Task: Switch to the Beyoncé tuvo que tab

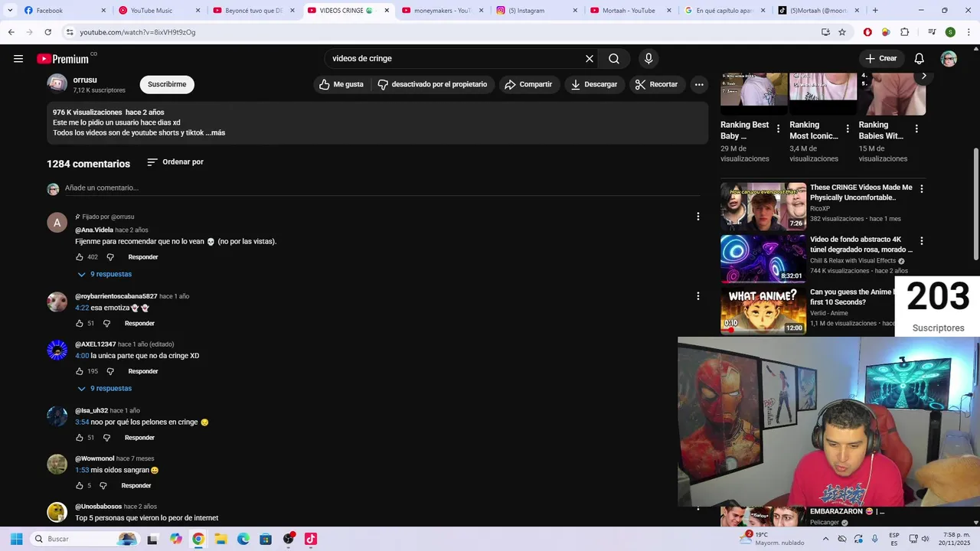Action: pyautogui.click(x=254, y=11)
